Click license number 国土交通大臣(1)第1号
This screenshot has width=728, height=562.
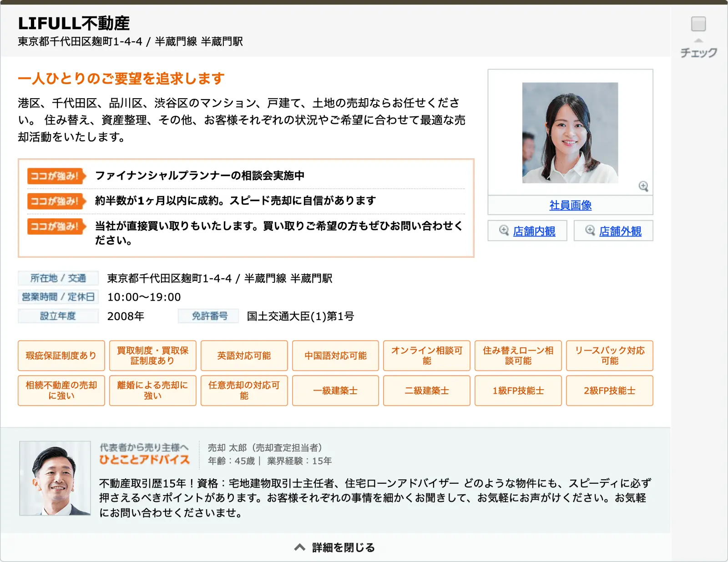[300, 316]
